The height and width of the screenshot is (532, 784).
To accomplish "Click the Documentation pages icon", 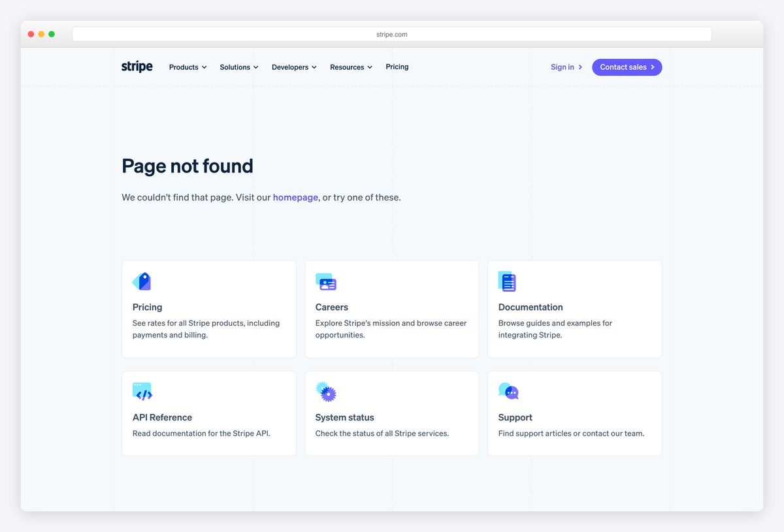I will (x=507, y=281).
